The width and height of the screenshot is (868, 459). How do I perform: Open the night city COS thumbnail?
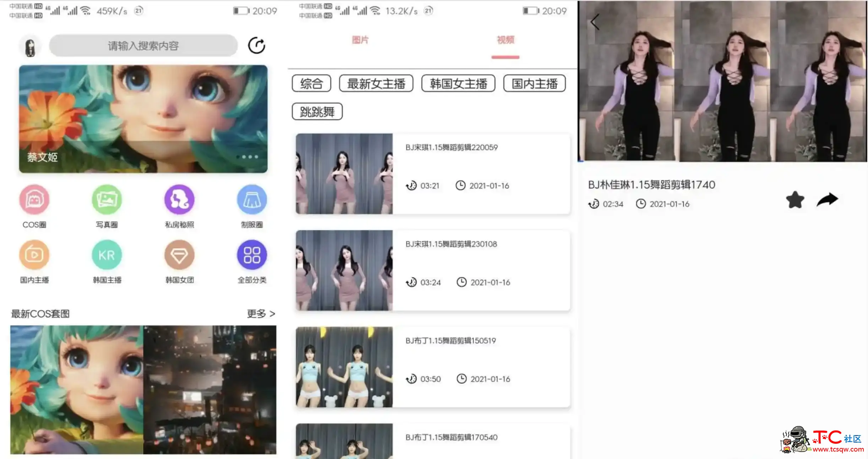pyautogui.click(x=210, y=390)
